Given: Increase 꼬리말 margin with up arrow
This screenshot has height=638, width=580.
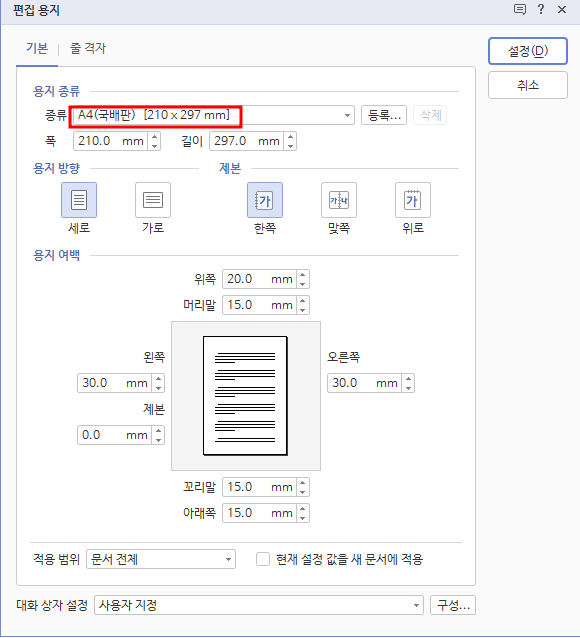Looking at the screenshot, I should (x=302, y=483).
